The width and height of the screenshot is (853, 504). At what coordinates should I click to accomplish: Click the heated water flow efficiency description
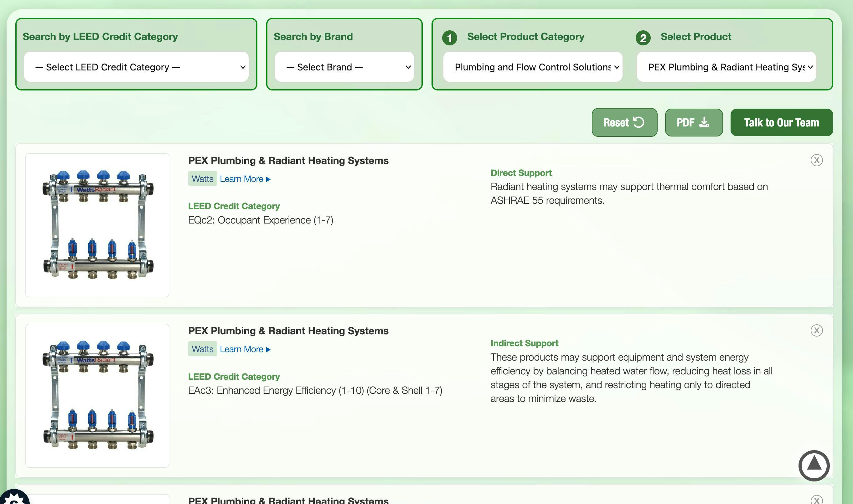(x=632, y=378)
